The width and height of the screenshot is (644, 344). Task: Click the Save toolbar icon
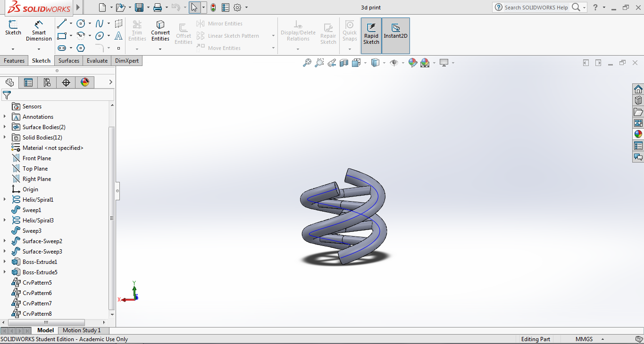pos(139,7)
